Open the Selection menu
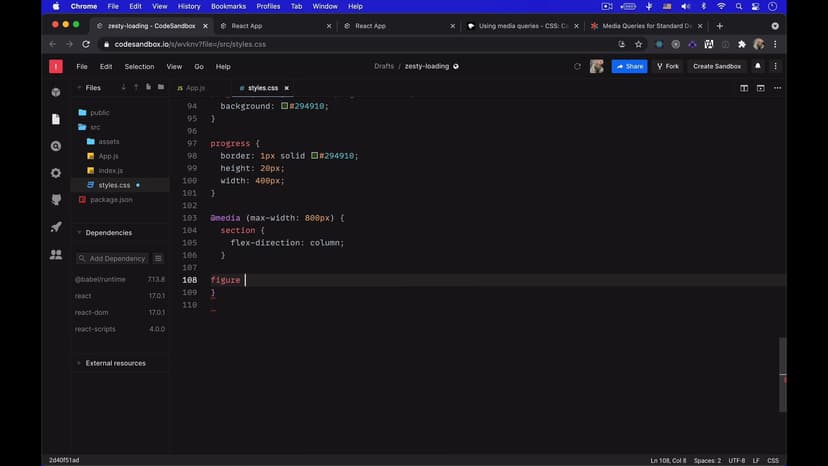Image resolution: width=828 pixels, height=466 pixels. (x=139, y=66)
